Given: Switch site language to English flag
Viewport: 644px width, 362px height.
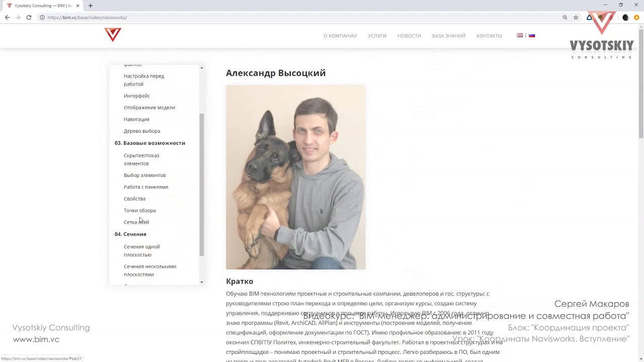Looking at the screenshot, I should pos(520,35).
